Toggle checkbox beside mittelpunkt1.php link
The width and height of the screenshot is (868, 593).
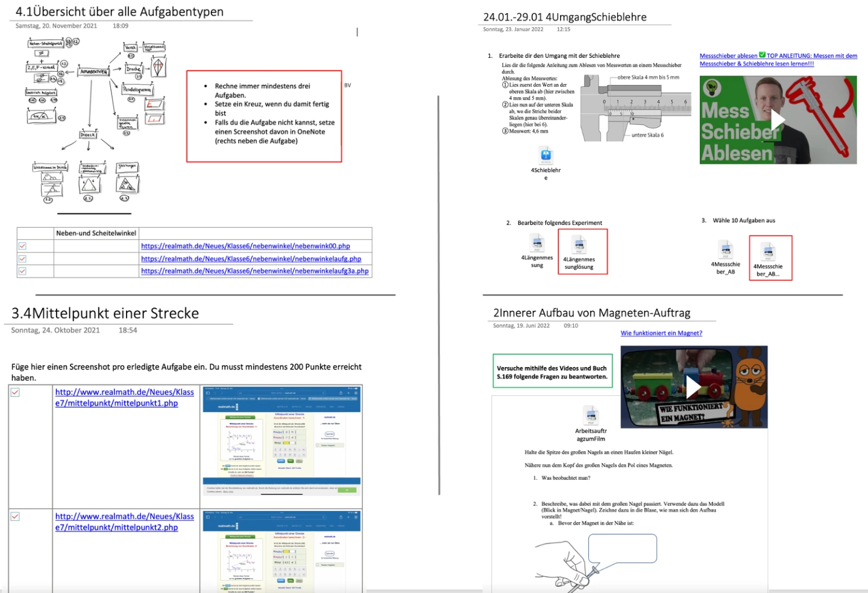coord(15,392)
